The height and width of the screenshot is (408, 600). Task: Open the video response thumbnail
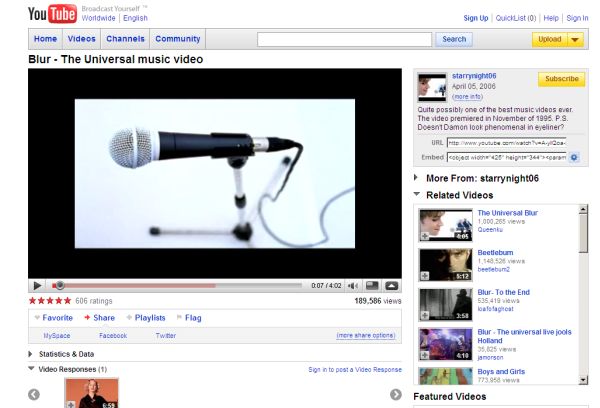[91, 393]
